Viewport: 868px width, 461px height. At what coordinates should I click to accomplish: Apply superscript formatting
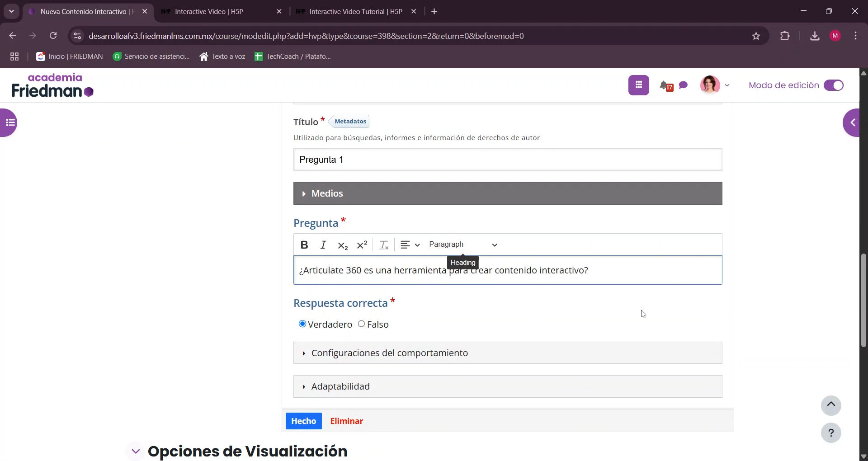362,245
